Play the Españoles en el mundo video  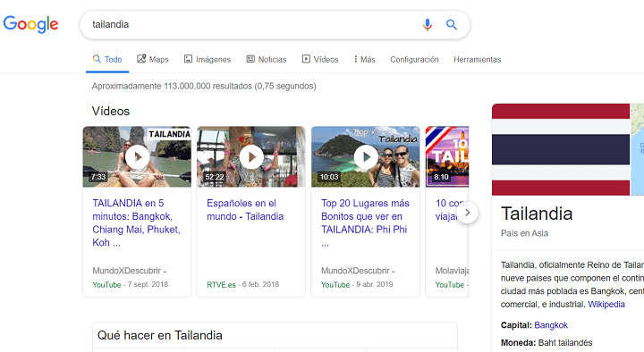251,156
